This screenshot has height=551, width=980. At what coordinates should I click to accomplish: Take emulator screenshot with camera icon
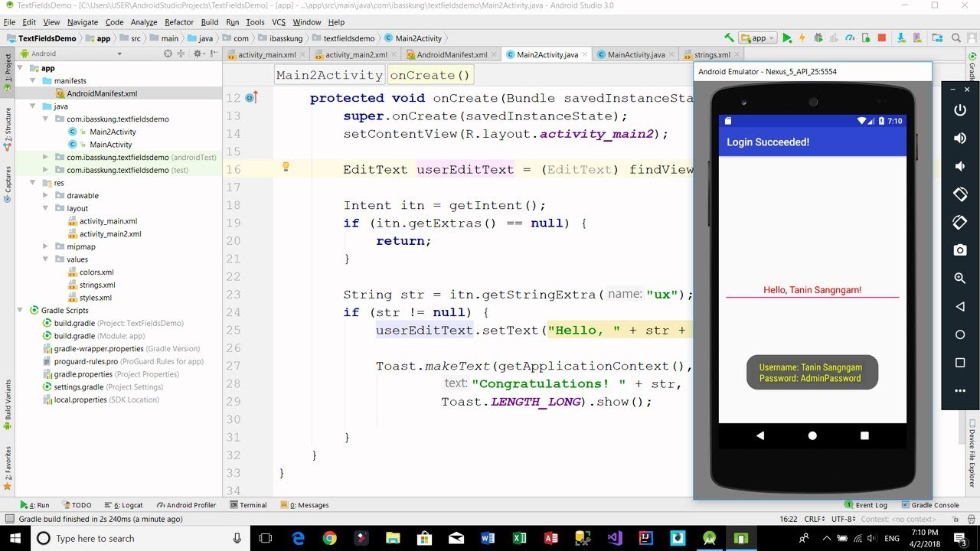point(960,250)
